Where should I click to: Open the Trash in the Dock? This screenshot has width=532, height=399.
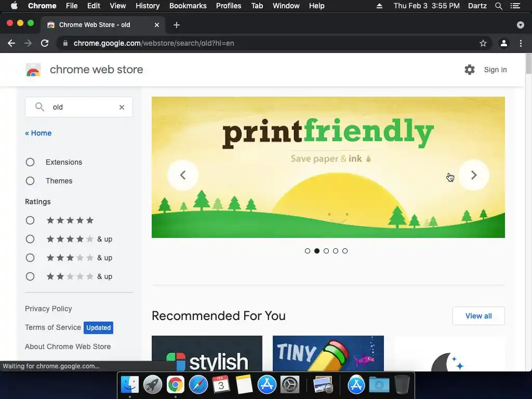[402, 385]
